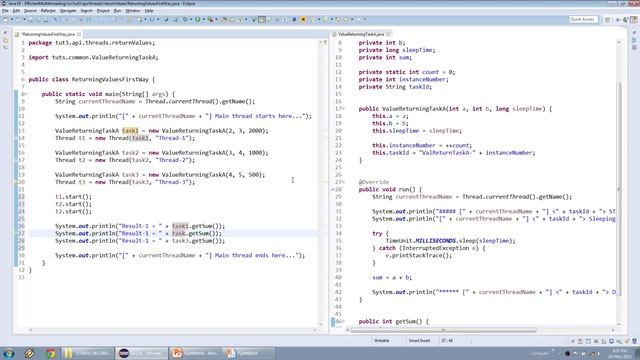Open the Edit menu
This screenshot has height=360, width=640.
(x=16, y=11)
